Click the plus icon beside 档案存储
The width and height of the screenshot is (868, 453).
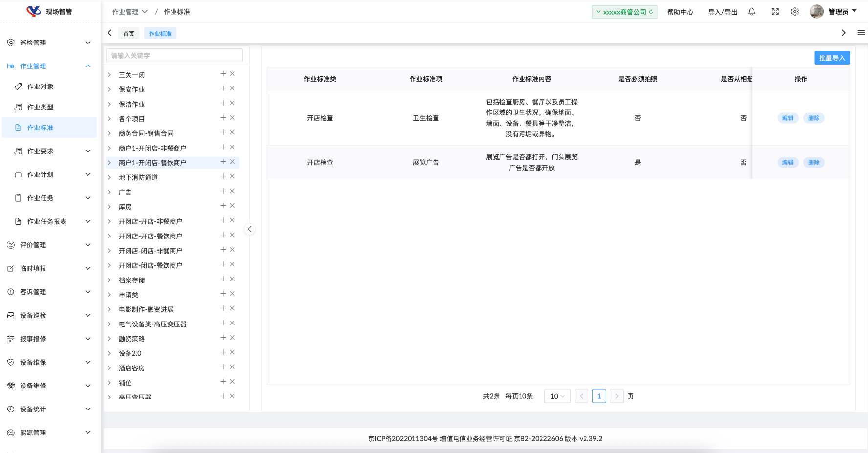(223, 279)
